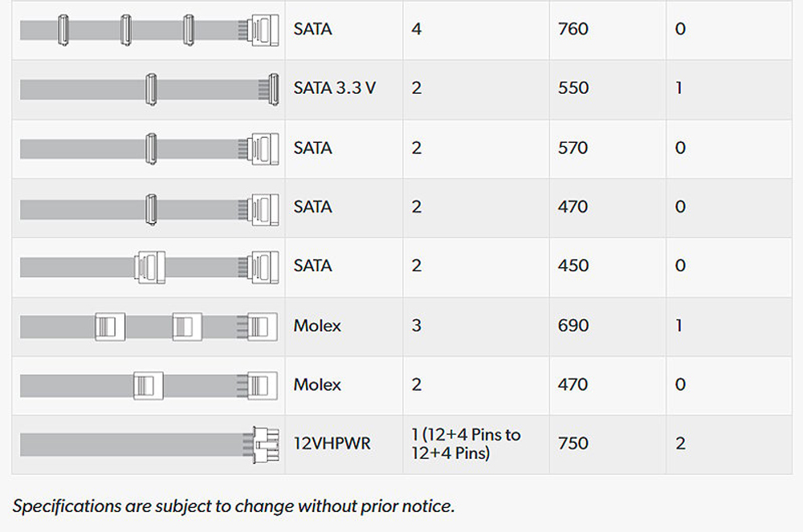Click the specifications change notice text
Viewport: 803px width, 532px height.
tap(233, 506)
